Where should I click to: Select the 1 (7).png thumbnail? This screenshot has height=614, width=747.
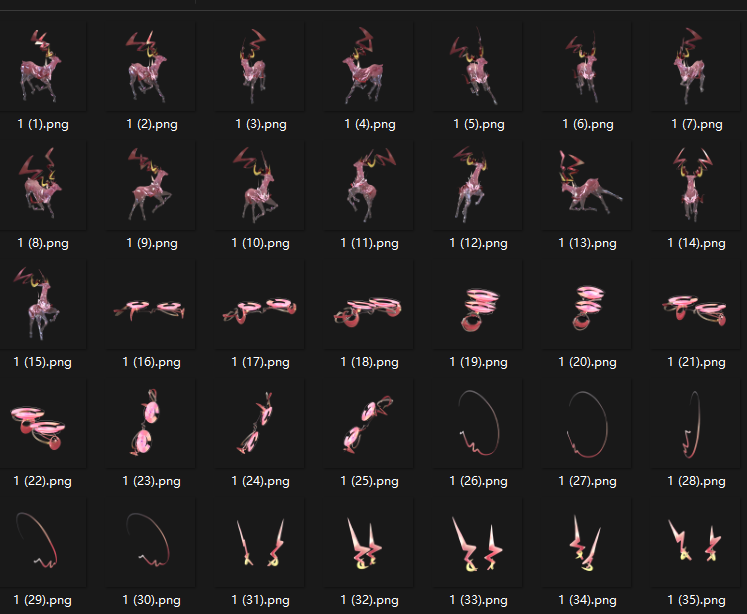[696, 68]
